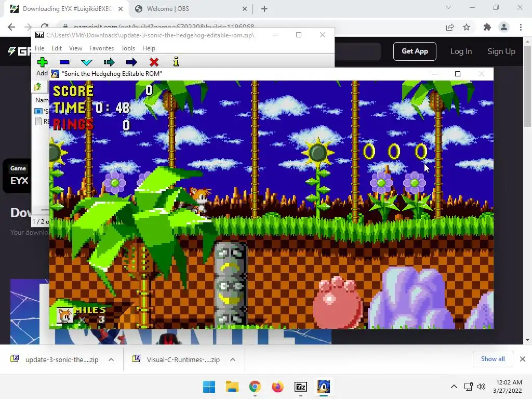532x399 pixels.
Task: Open Chrome three-dot menu
Action: point(521,27)
